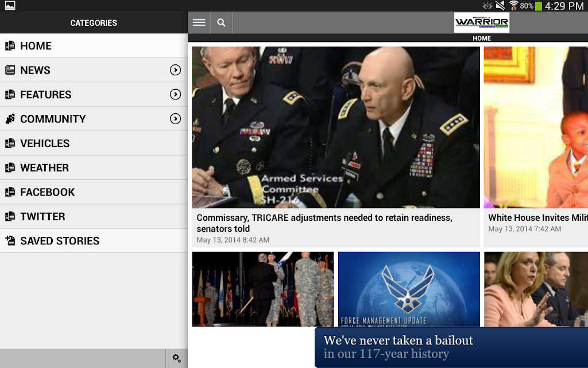Open White House Invites article headline
Viewport: 588px width, 368px height.
[x=537, y=217]
